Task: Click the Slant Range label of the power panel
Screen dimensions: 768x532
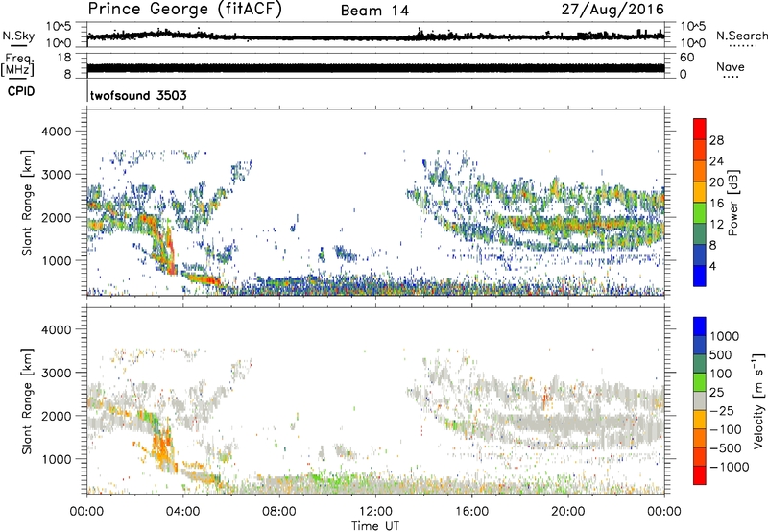Action: [x=27, y=203]
